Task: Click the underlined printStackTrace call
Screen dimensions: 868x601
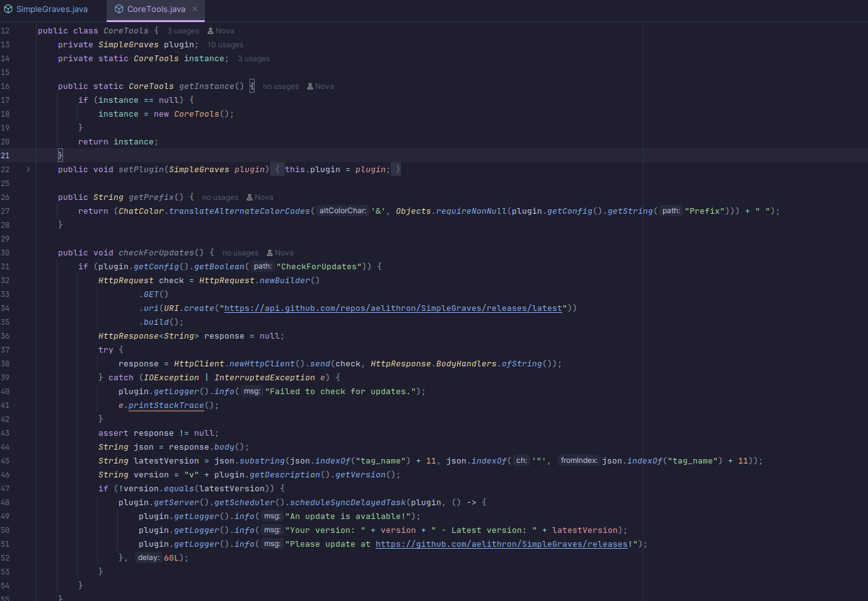Action: [x=166, y=406]
